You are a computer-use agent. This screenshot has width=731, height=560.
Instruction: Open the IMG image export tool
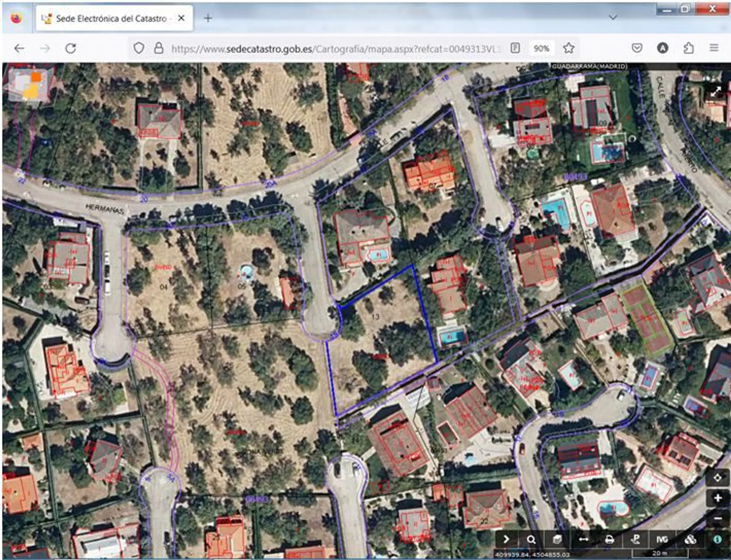[x=662, y=539]
